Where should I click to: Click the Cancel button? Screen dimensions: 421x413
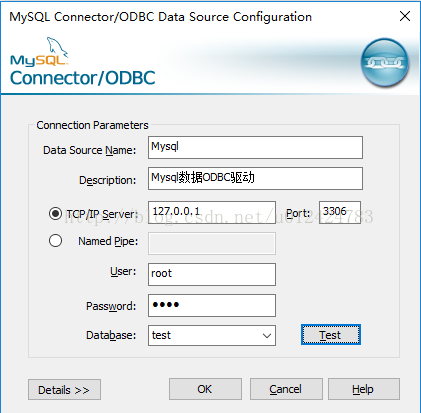[x=286, y=389]
